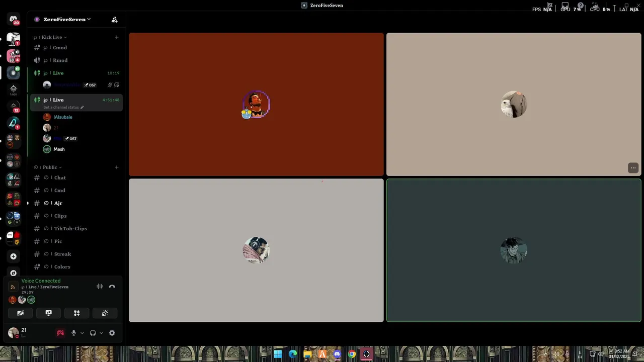Create a channel in Public category
Screen dimensions: 644x362
(117, 167)
